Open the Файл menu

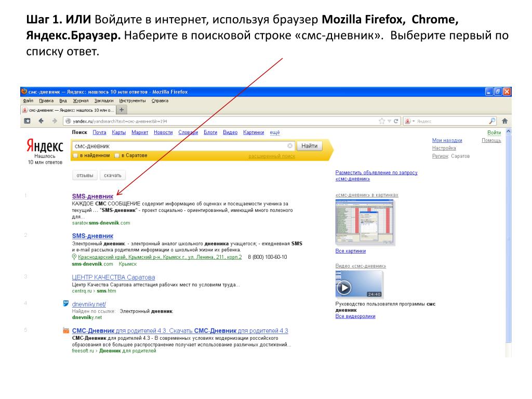click(28, 101)
